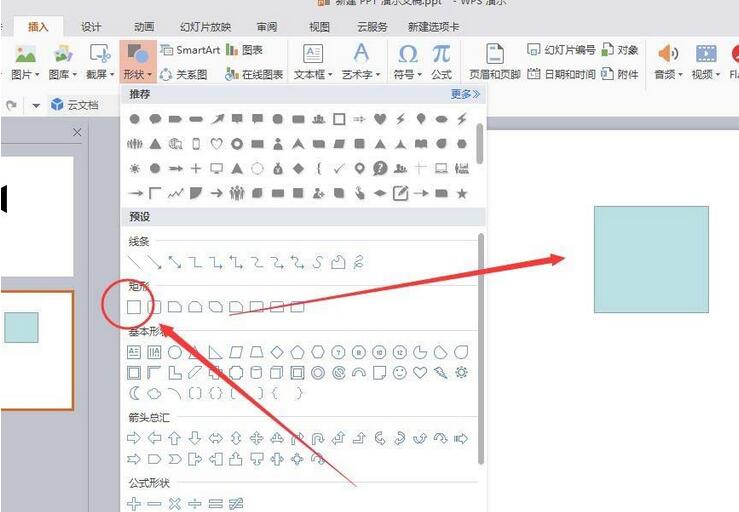Open 云文档 cloud documents
This screenshot has width=739, height=512.
pyautogui.click(x=75, y=105)
